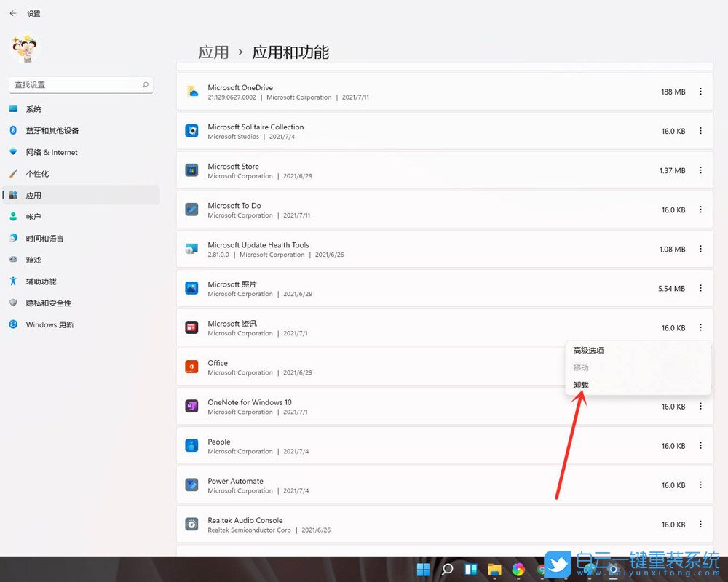
Task: Click the 应用 breadcrumb link
Action: click(x=213, y=52)
